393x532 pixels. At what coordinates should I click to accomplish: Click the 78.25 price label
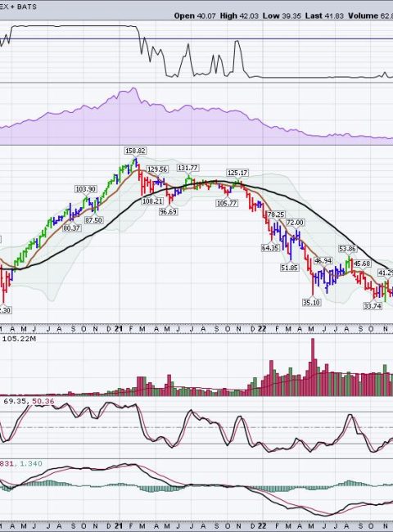pos(276,214)
